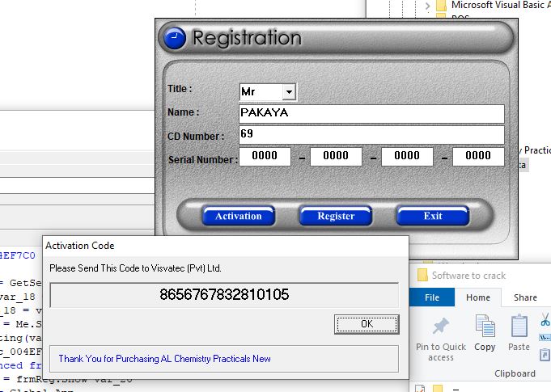
Task: Click the Paste icon in Clipboard group
Action: coord(519,326)
